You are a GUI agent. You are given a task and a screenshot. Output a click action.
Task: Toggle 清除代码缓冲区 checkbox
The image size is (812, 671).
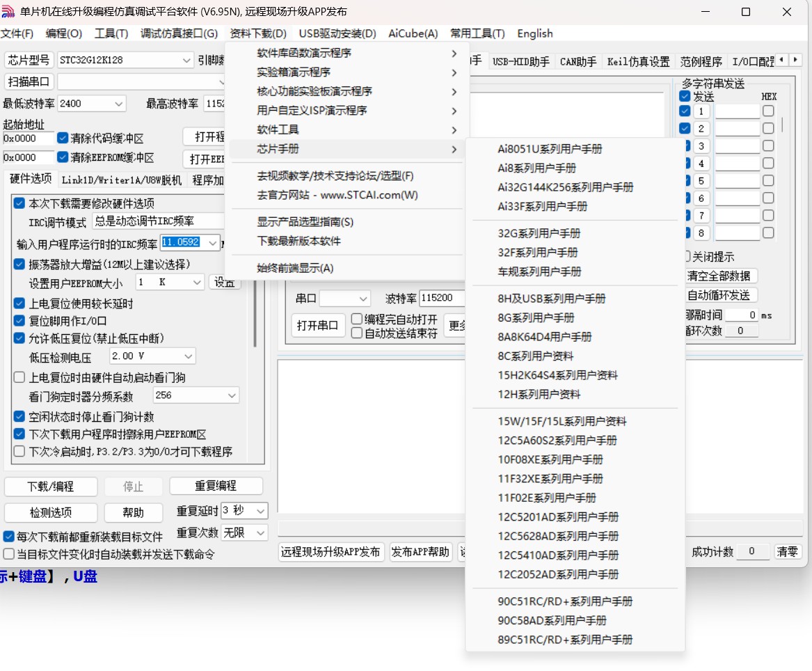63,138
